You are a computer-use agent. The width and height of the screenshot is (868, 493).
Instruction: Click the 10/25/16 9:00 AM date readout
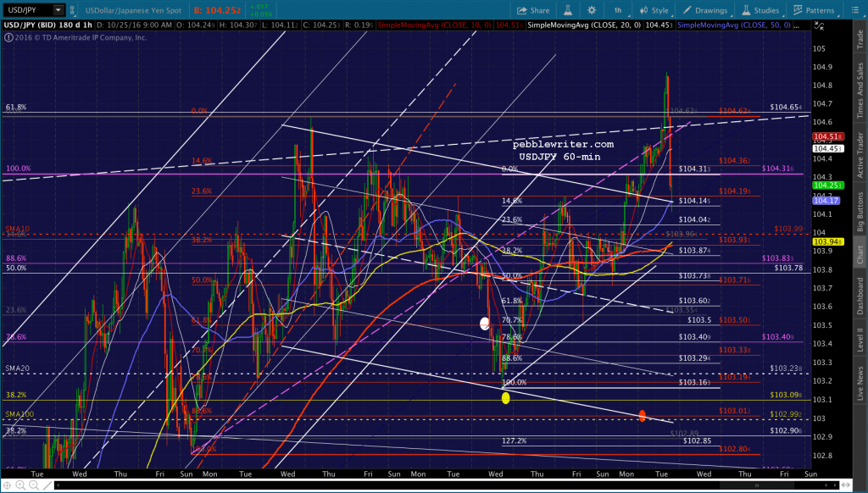point(133,25)
